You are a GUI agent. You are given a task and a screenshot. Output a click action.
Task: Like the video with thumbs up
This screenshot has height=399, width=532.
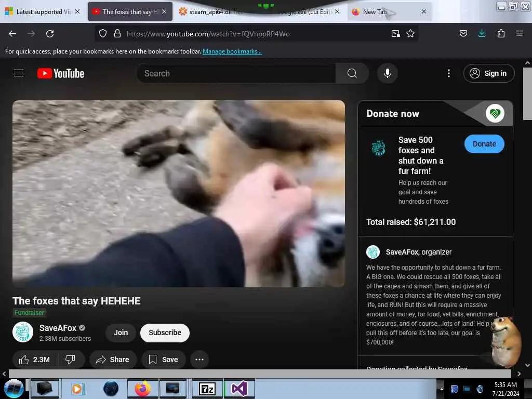click(35, 360)
